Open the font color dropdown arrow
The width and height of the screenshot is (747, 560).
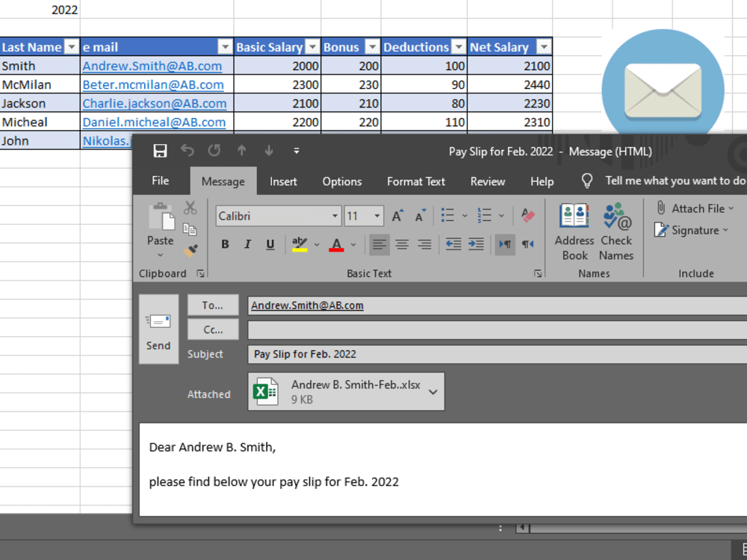(353, 245)
